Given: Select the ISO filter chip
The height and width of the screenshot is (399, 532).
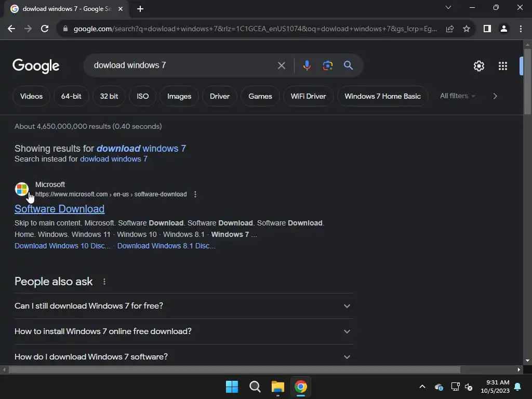Looking at the screenshot, I should pyautogui.click(x=142, y=96).
